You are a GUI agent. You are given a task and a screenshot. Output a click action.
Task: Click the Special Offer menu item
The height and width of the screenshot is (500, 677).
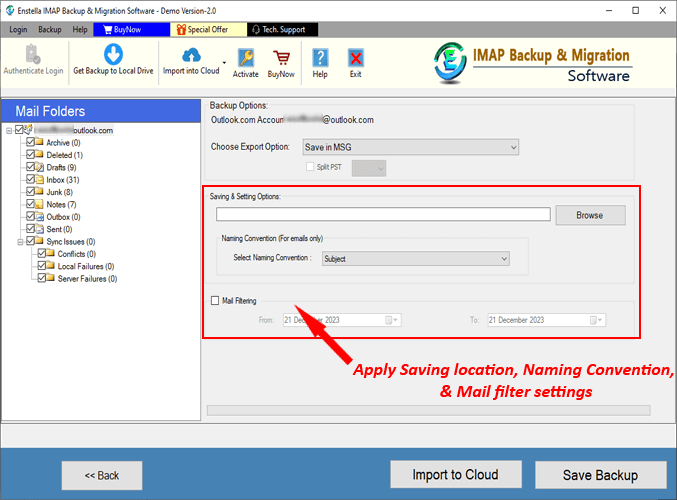coord(209,30)
